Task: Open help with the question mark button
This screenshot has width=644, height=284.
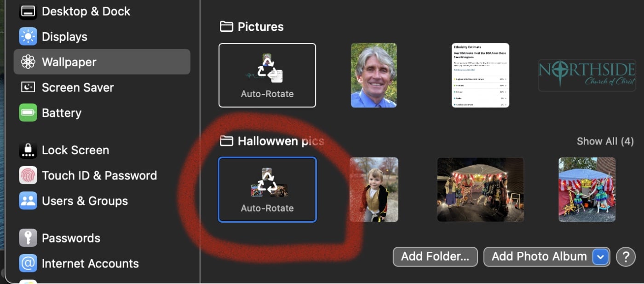Action: [626, 257]
